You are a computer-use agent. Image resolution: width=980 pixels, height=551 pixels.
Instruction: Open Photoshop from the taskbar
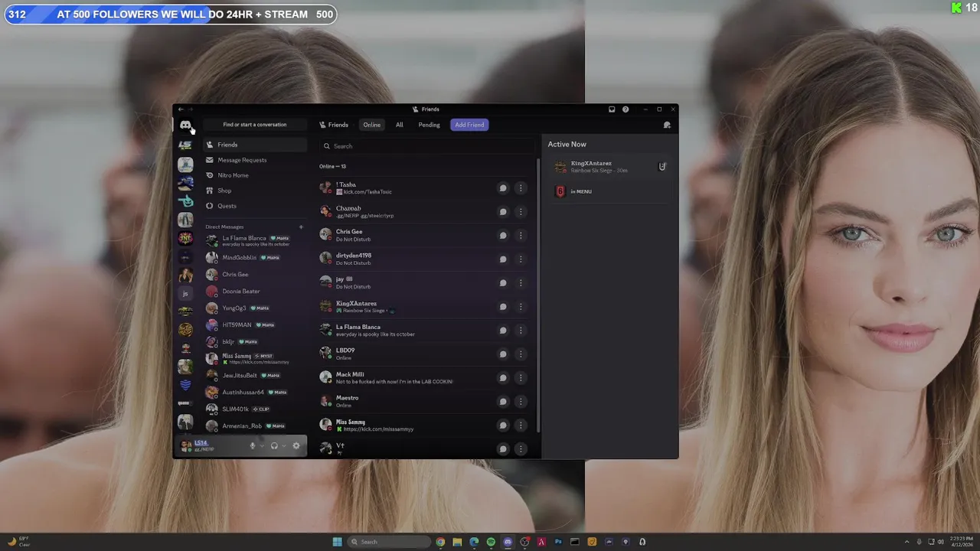(x=558, y=542)
